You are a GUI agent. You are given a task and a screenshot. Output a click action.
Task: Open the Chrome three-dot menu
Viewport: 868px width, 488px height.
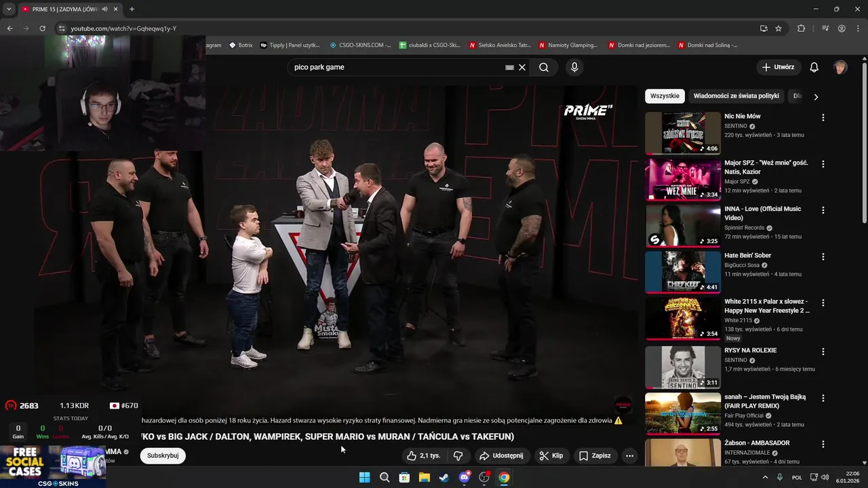click(858, 28)
